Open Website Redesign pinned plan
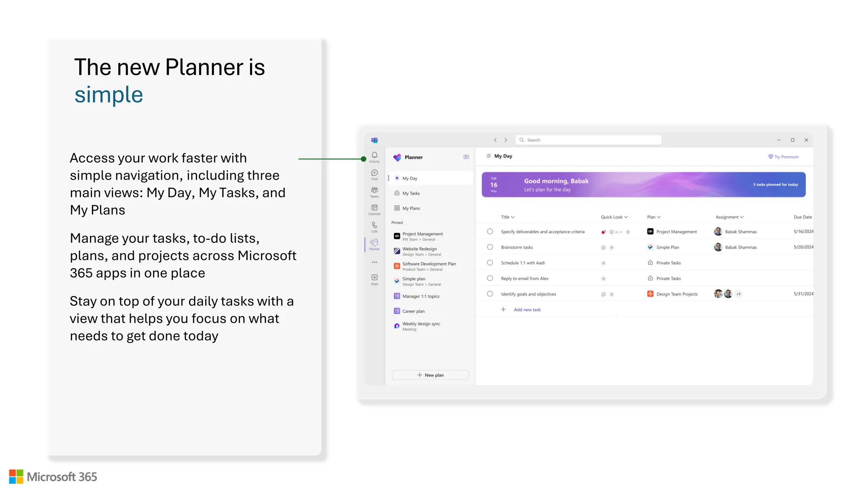868x488 pixels. (430, 251)
